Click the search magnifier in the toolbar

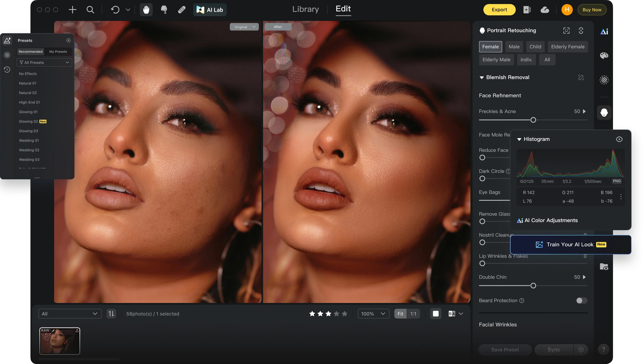pyautogui.click(x=90, y=10)
